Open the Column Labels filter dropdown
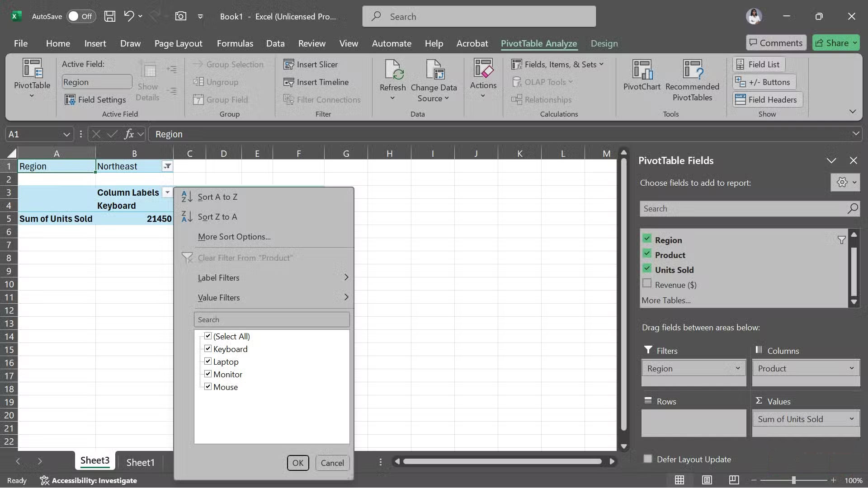 click(168, 192)
